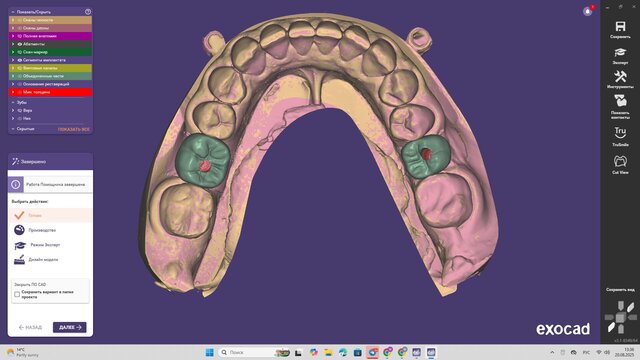The height and width of the screenshot is (360, 640).
Task: Click the Save (Сохранить) toolbar icon
Action: (620, 27)
